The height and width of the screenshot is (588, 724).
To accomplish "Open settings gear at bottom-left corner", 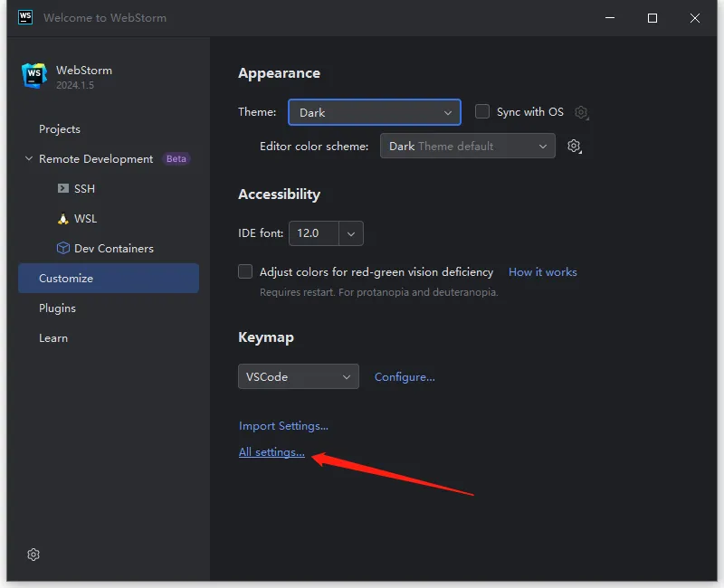I will click(33, 555).
